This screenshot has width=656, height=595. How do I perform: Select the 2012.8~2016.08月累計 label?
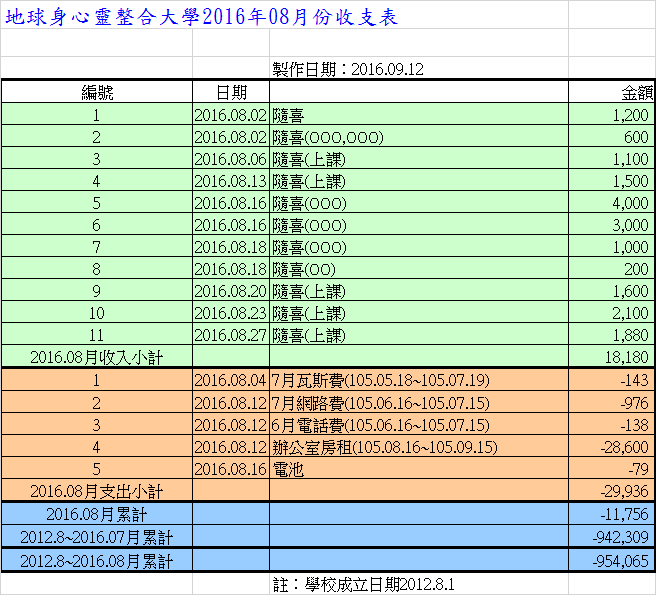(x=97, y=560)
